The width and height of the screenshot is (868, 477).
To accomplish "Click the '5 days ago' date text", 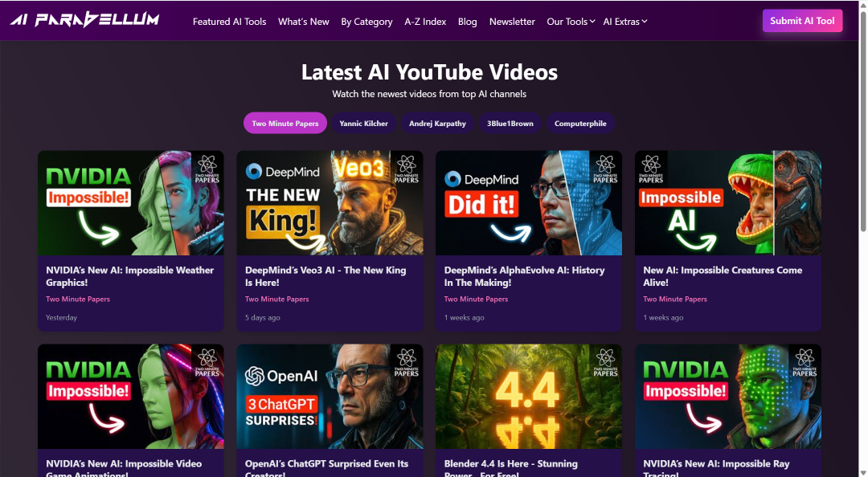I will 262,318.
